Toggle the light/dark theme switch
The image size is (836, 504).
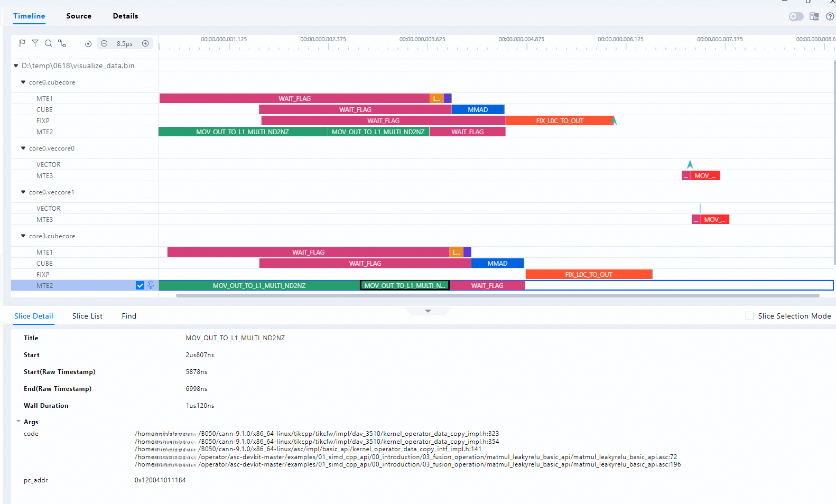[796, 16]
